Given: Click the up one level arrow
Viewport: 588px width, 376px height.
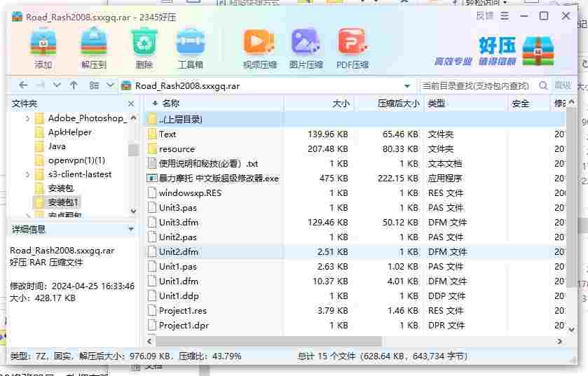Looking at the screenshot, I should pyautogui.click(x=74, y=85).
